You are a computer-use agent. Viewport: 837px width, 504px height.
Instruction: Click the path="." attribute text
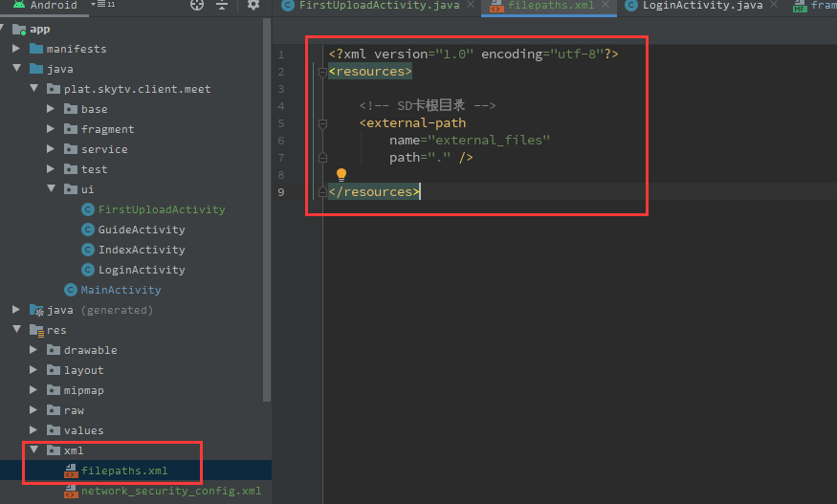[x=420, y=157]
